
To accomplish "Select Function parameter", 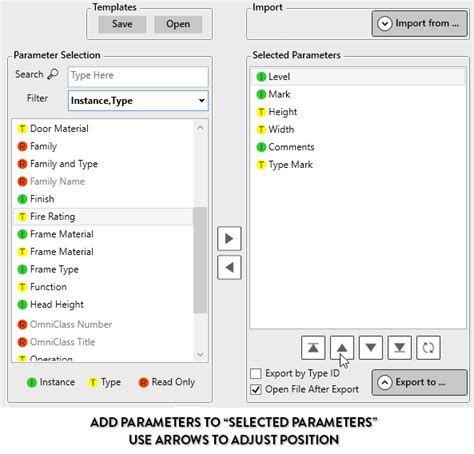I will [x=103, y=287].
